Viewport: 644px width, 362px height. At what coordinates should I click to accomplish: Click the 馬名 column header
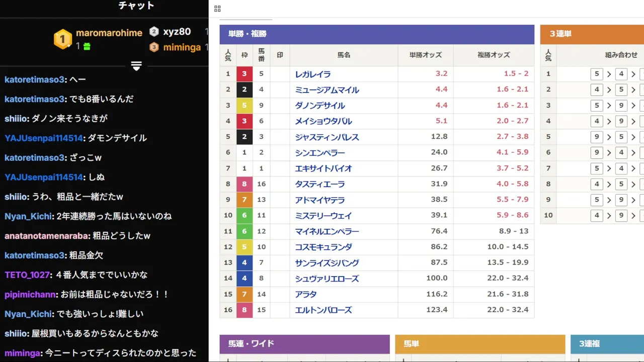click(344, 55)
